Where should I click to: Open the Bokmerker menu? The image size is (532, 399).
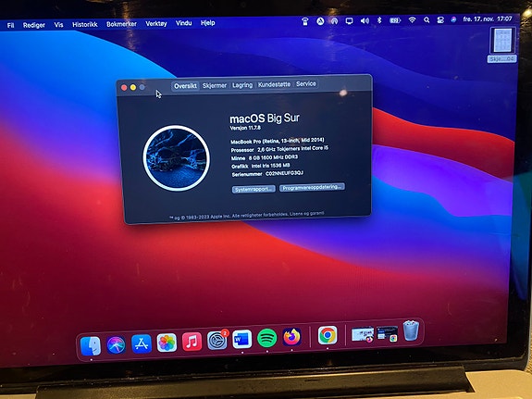pos(121,24)
